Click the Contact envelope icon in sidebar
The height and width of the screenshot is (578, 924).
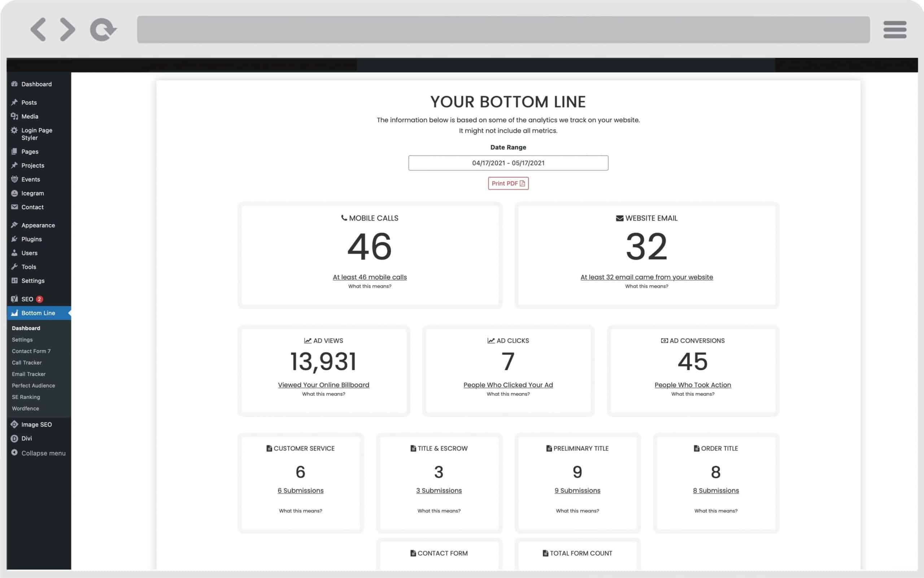pyautogui.click(x=14, y=207)
